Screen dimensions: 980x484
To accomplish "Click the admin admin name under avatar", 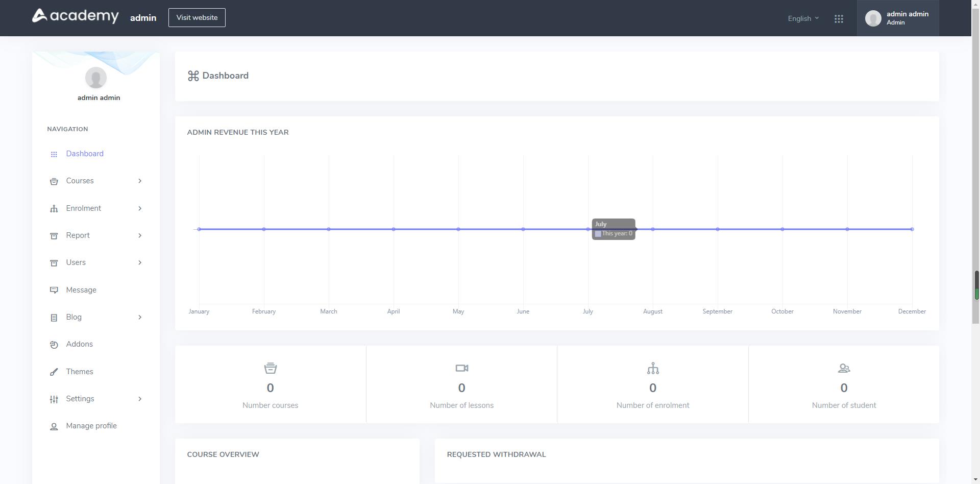I will click(99, 98).
